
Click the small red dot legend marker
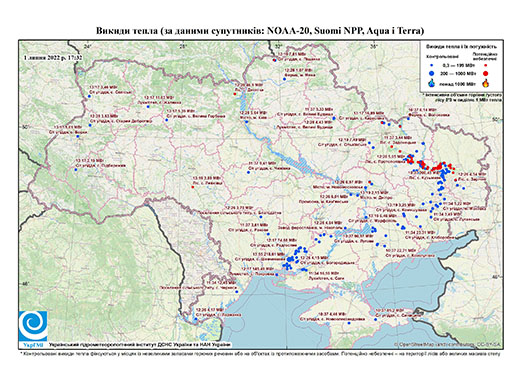pyautogui.click(x=486, y=65)
